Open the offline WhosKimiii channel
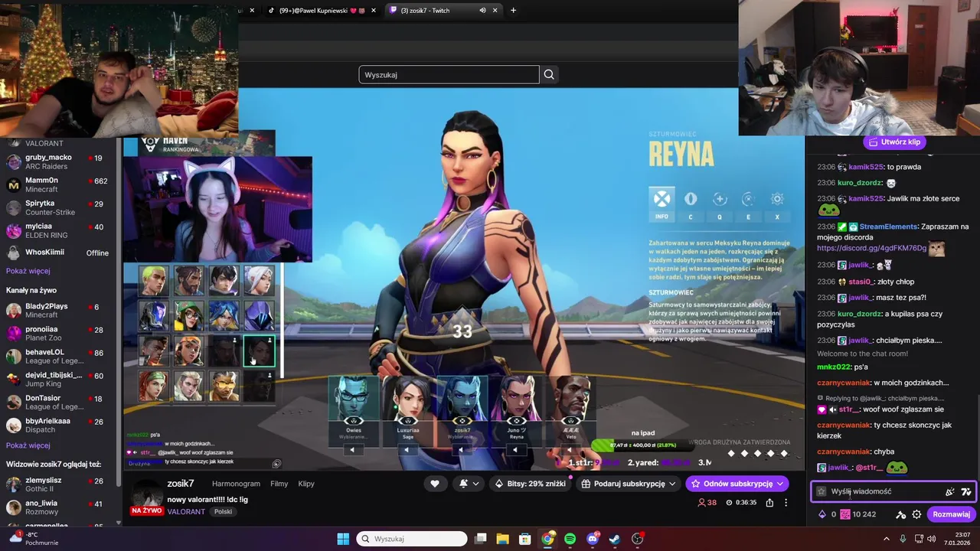Image resolution: width=980 pixels, height=551 pixels. click(x=60, y=253)
